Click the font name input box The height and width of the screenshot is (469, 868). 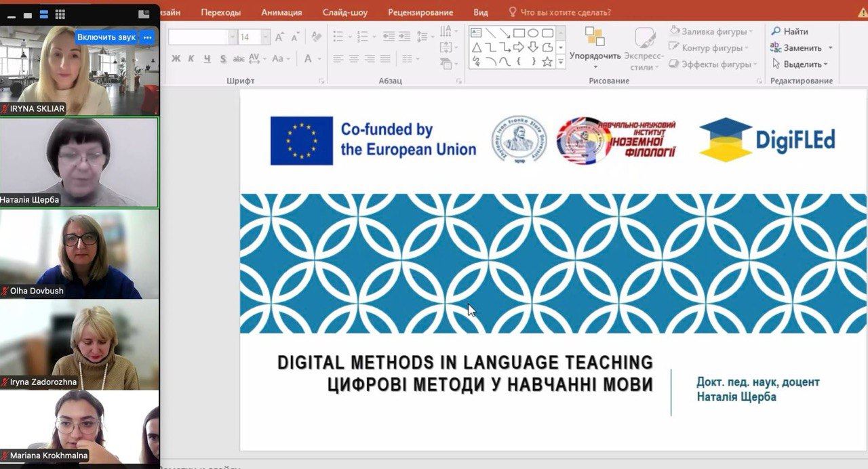coord(198,37)
